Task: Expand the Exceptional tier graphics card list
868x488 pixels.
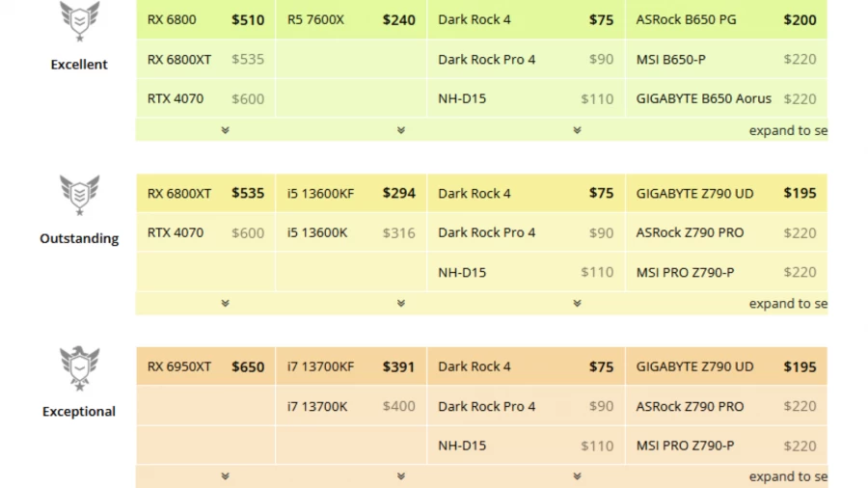Action: tap(225, 476)
